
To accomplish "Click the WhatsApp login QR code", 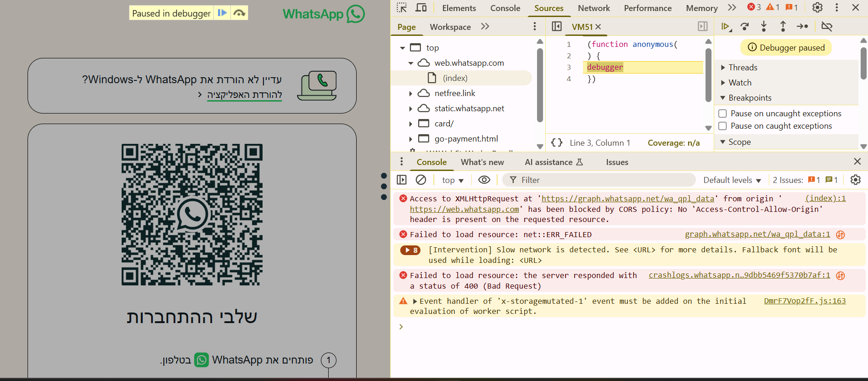I will coord(192,215).
